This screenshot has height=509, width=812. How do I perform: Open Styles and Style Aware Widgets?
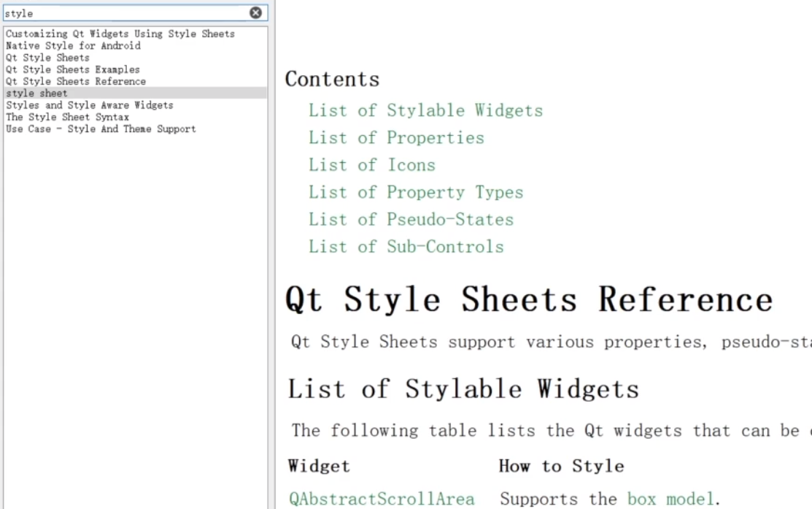coord(90,105)
